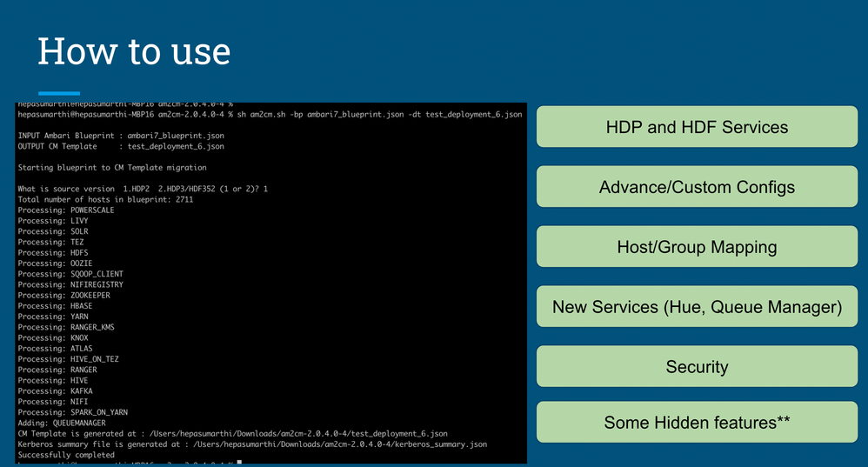This screenshot has width=868, height=467.
Task: Click the 'Processing: SQOOP_CLIENT' line
Action: [x=70, y=274]
